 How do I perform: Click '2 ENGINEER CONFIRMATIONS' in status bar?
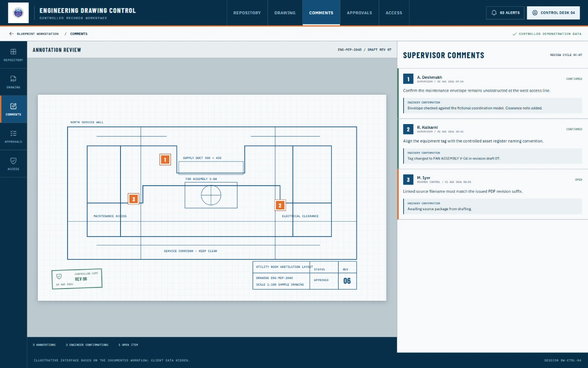click(87, 345)
